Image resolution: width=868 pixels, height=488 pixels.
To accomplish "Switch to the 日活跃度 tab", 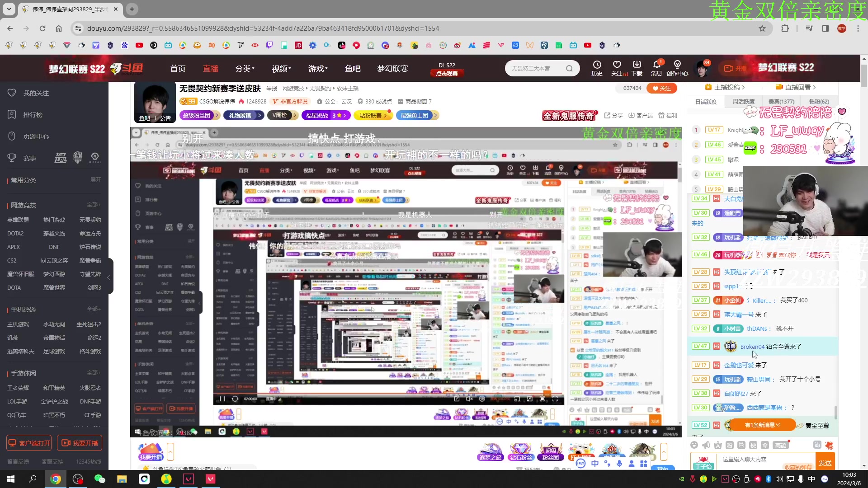I will 706,102.
